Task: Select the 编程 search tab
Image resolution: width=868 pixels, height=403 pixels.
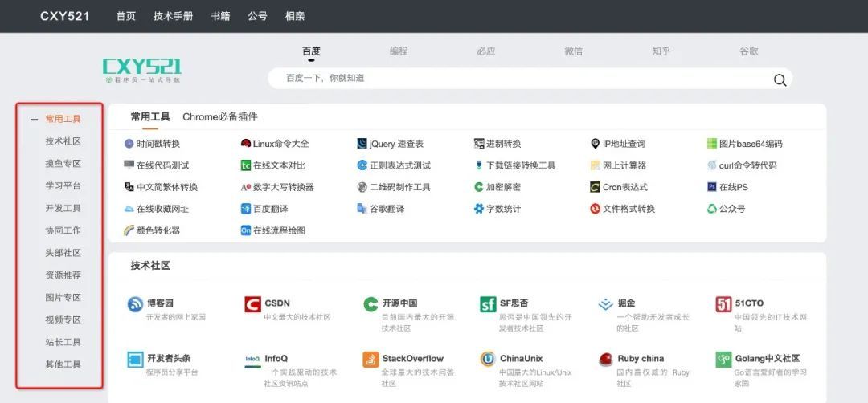Action: coord(399,51)
